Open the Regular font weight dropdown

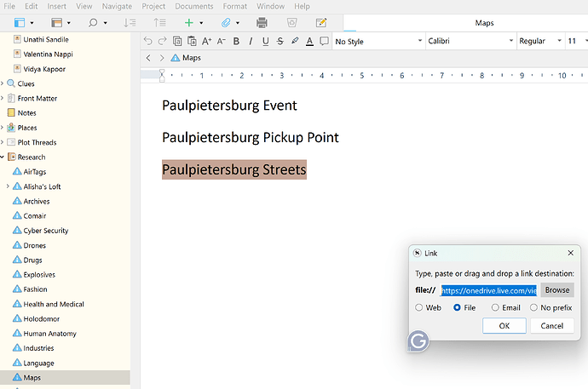click(x=540, y=41)
